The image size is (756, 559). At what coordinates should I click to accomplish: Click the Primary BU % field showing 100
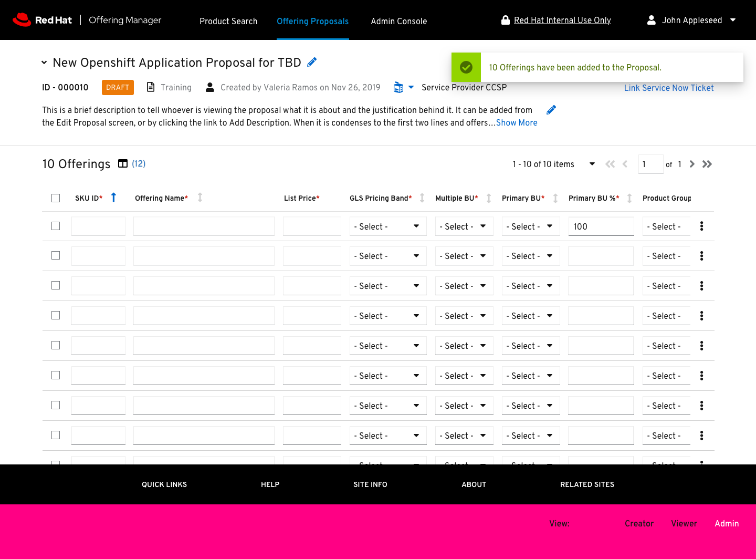tap(601, 226)
